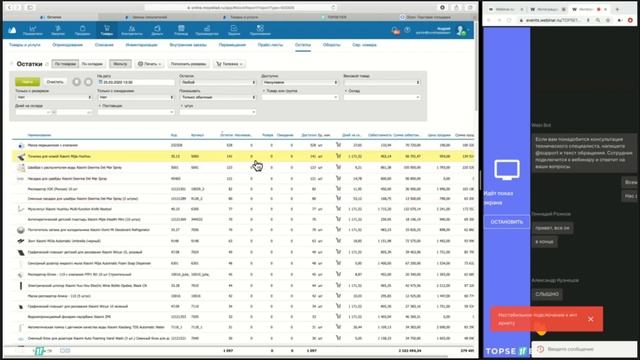Click the Маска медицинская product thumbnail
This screenshot has width=640, height=360.
[21, 145]
